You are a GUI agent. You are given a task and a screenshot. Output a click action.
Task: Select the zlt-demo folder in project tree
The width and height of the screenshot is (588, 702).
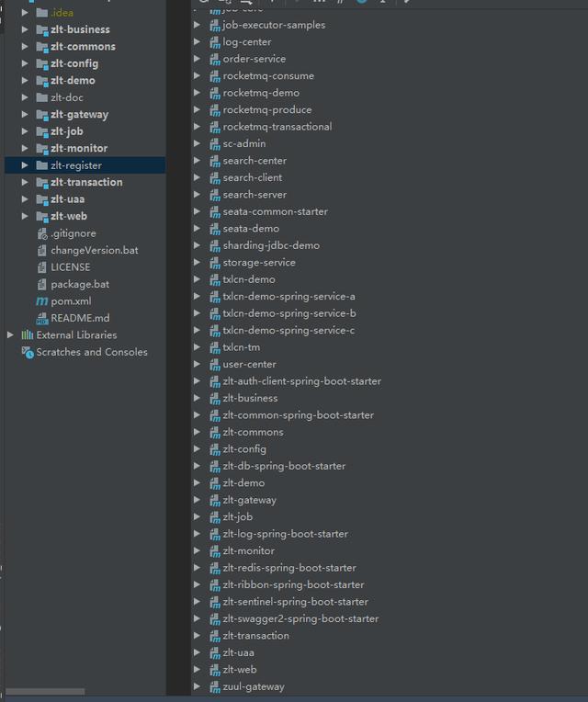click(73, 81)
